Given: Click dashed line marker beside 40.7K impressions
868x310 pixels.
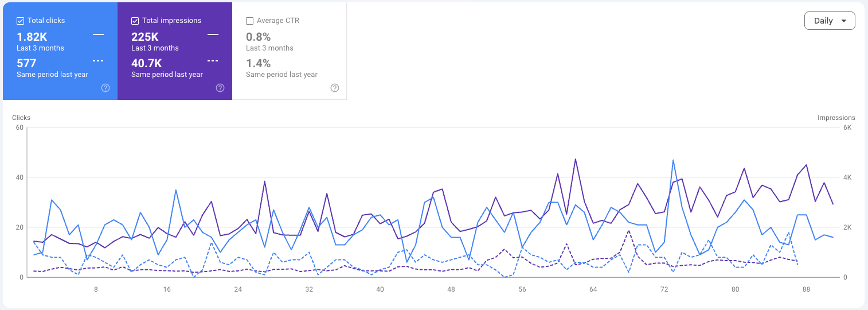Looking at the screenshot, I should point(213,61).
